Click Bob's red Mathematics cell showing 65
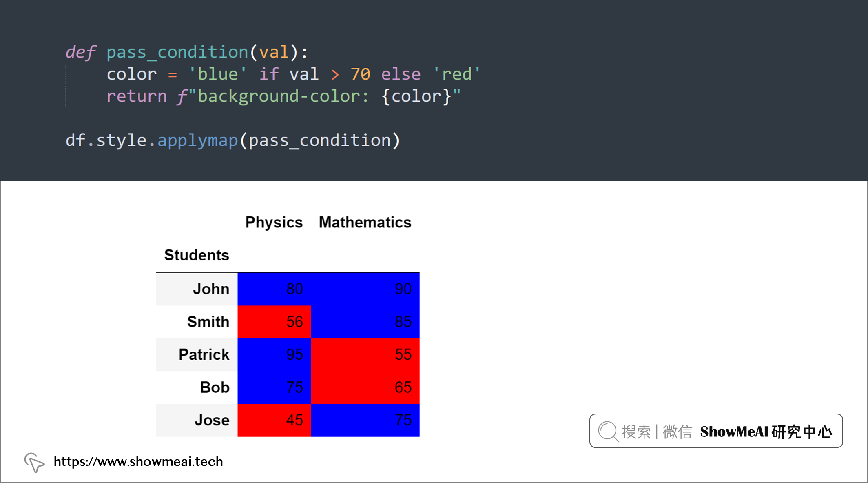The image size is (868, 483). point(365,387)
